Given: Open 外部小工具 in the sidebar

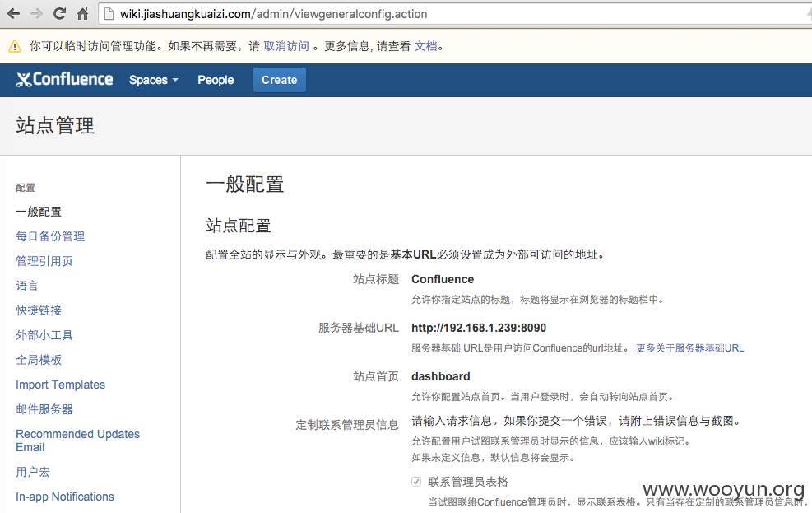Looking at the screenshot, I should coord(44,335).
